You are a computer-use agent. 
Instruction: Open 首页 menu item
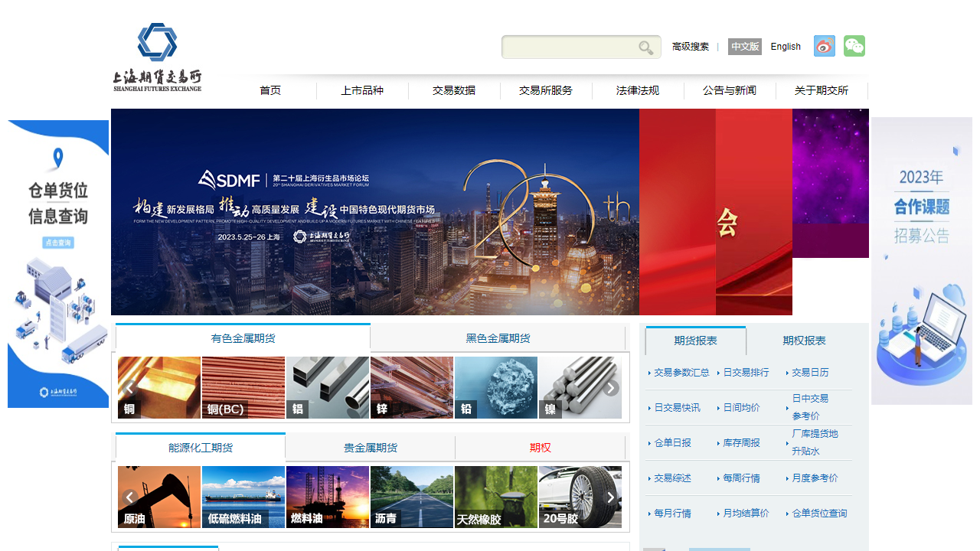(270, 90)
